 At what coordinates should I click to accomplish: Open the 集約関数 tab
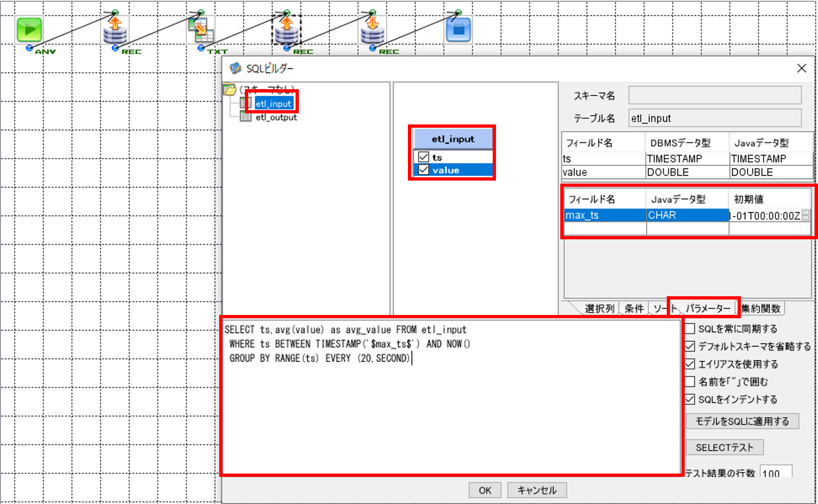tap(761, 308)
